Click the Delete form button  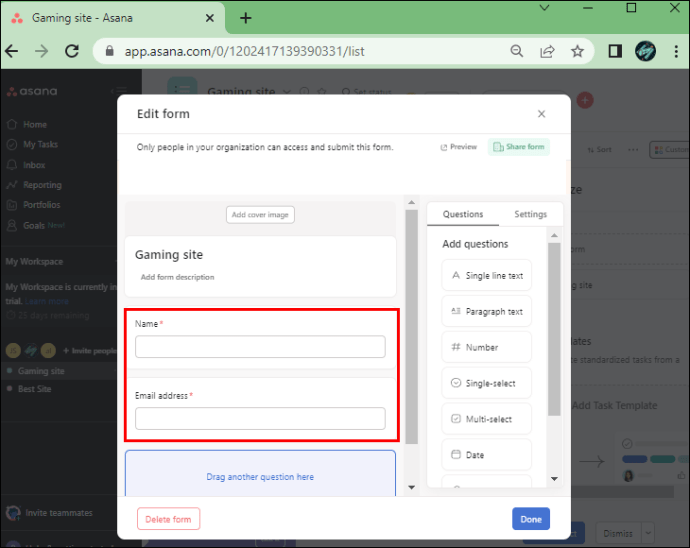point(169,519)
